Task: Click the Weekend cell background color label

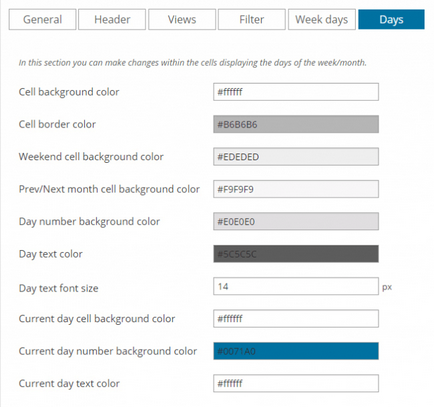Action: point(91,157)
